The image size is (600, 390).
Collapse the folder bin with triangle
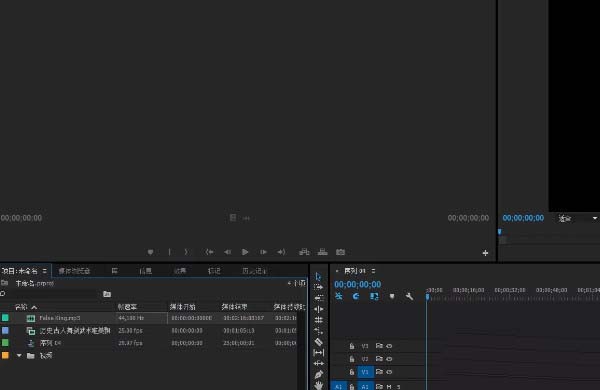[x=19, y=356]
